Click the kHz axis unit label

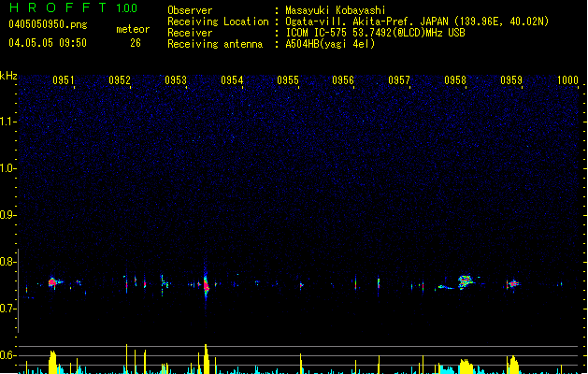tap(8, 76)
